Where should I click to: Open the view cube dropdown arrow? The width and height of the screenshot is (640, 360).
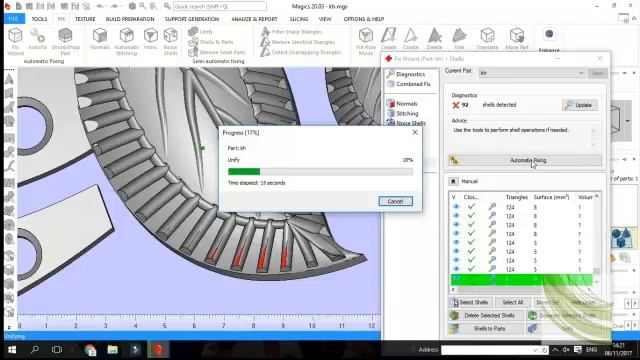coord(628,121)
